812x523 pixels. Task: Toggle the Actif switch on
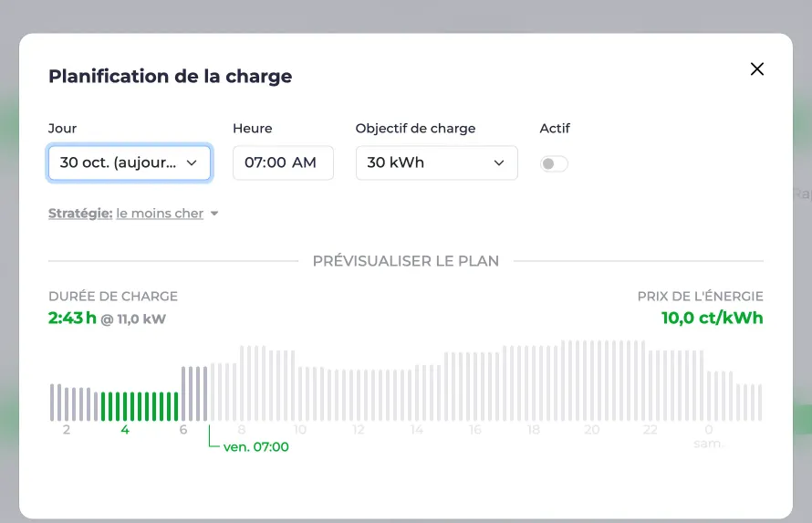tap(554, 163)
